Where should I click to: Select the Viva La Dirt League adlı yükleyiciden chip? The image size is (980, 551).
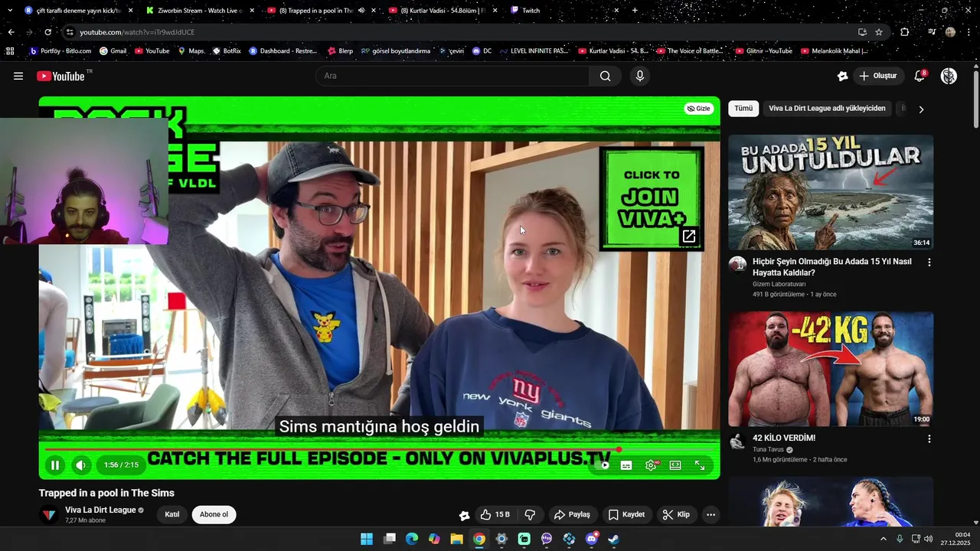(x=827, y=109)
